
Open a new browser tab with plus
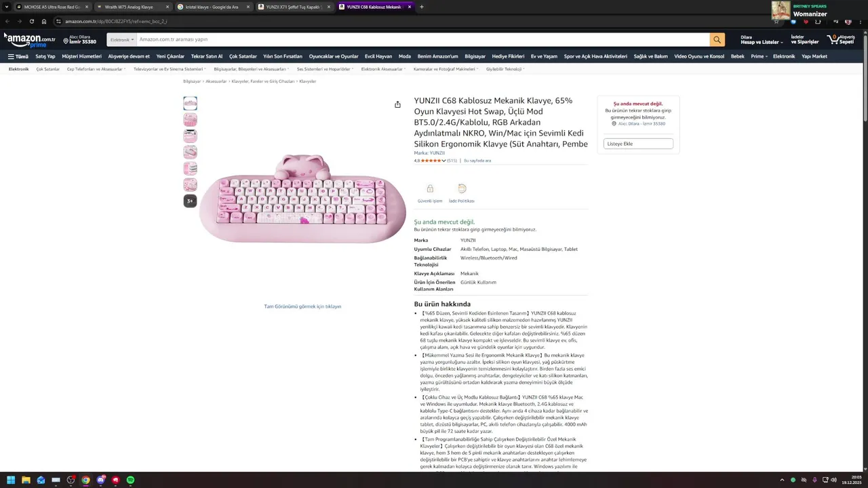click(421, 7)
